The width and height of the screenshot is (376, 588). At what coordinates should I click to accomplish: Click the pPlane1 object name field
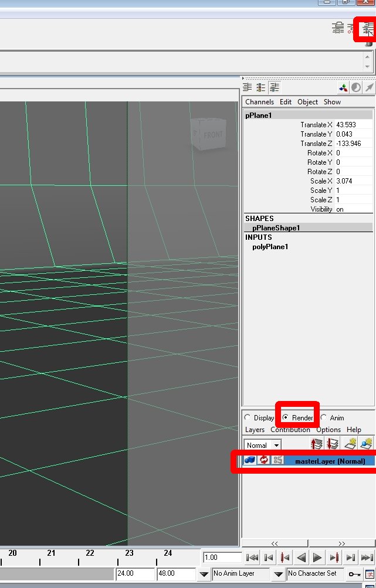pyautogui.click(x=309, y=115)
